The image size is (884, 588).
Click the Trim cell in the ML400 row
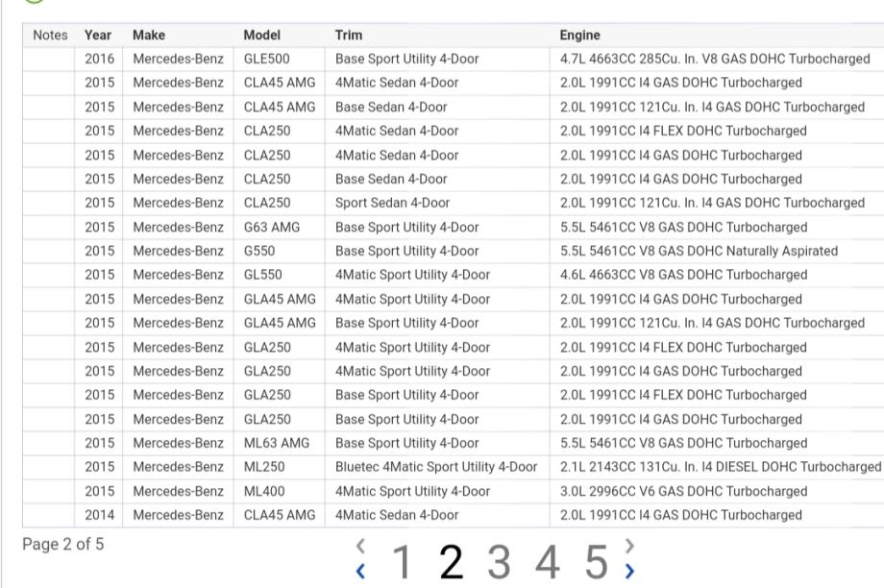tap(437, 491)
